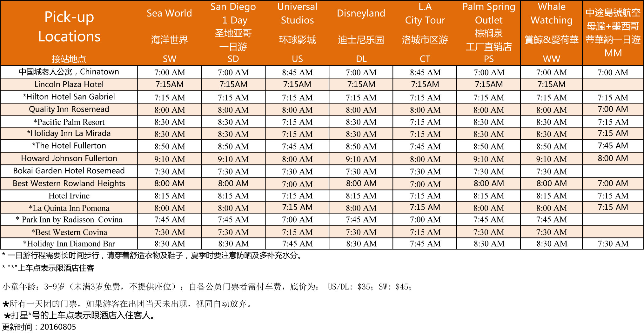Click The Hotel Fullerton Sea World 8:50 AM
Screen dimensions: 644x333
point(169,147)
